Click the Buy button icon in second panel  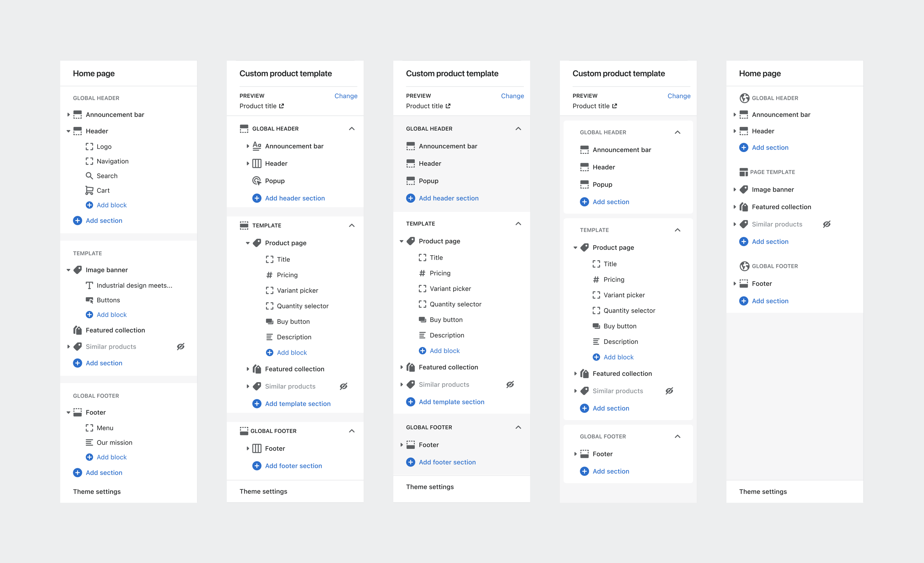pyautogui.click(x=269, y=321)
